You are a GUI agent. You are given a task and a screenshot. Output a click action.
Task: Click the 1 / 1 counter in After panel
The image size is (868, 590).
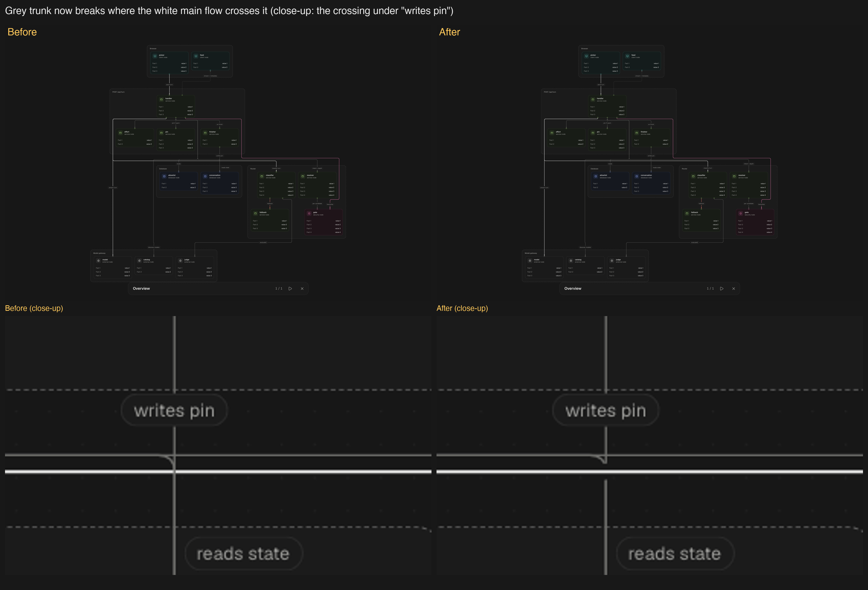point(710,289)
